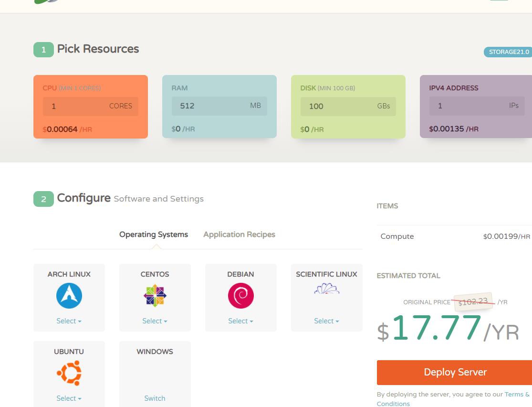Click the Arch Linux logo icon
This screenshot has height=407, width=532.
[x=69, y=296]
